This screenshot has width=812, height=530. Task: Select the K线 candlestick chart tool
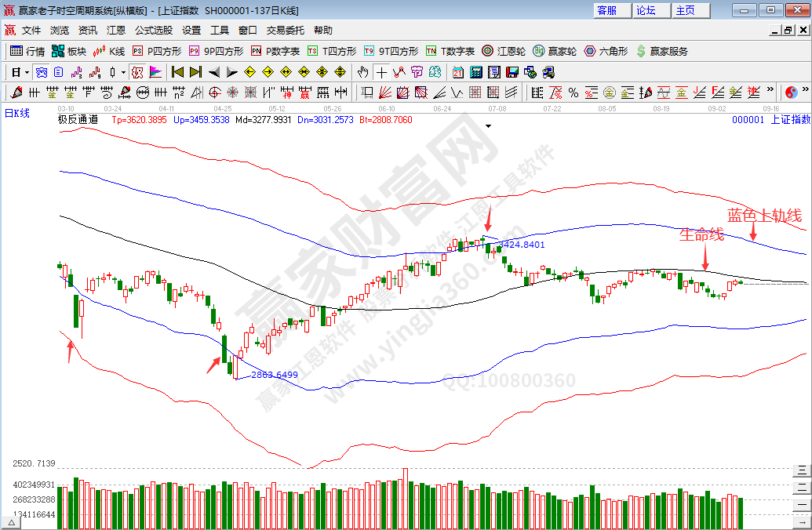109,51
